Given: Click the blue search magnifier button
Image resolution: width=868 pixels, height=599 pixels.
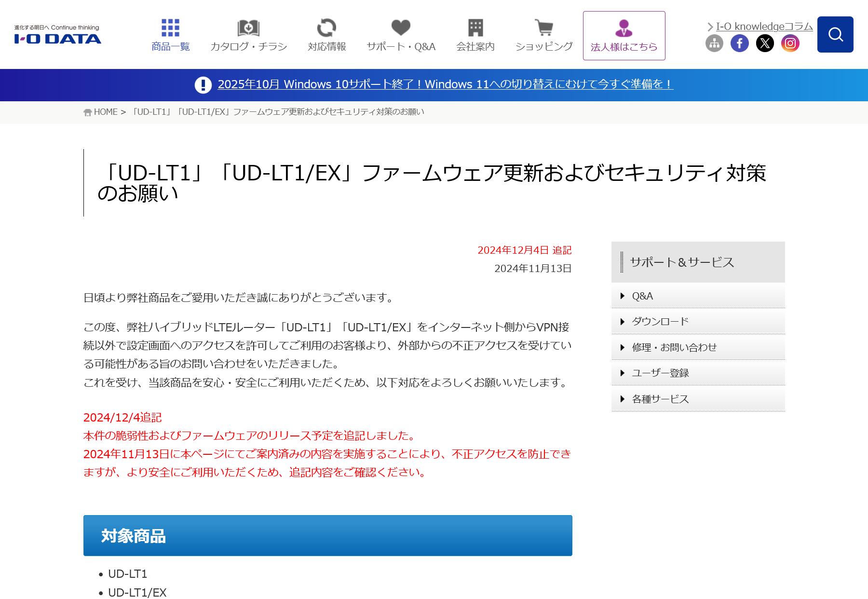Looking at the screenshot, I should 835,34.
